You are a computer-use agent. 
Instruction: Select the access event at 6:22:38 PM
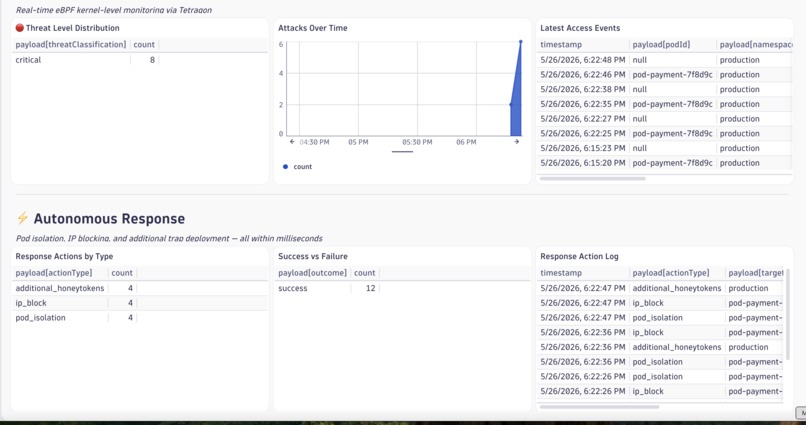665,89
